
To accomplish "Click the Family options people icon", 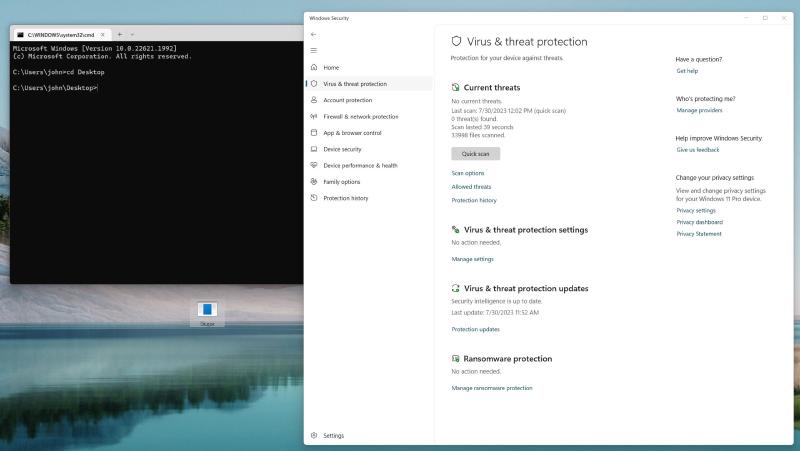I will 314,182.
